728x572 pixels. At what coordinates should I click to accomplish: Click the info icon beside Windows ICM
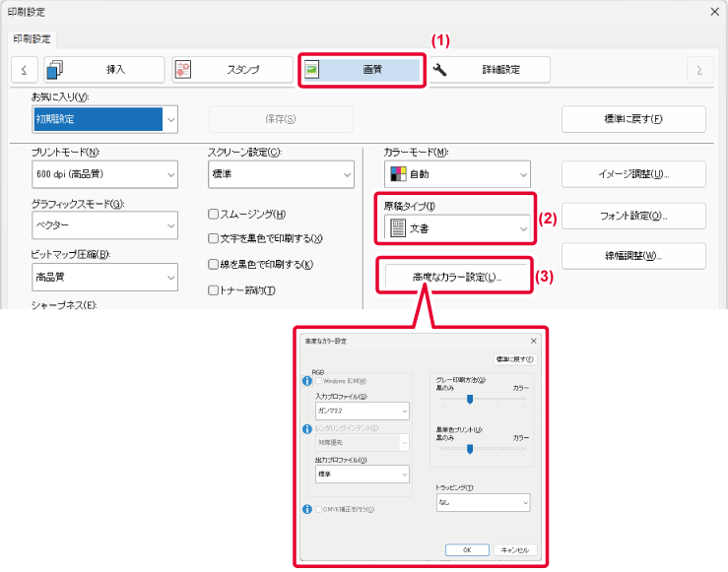[x=306, y=380]
